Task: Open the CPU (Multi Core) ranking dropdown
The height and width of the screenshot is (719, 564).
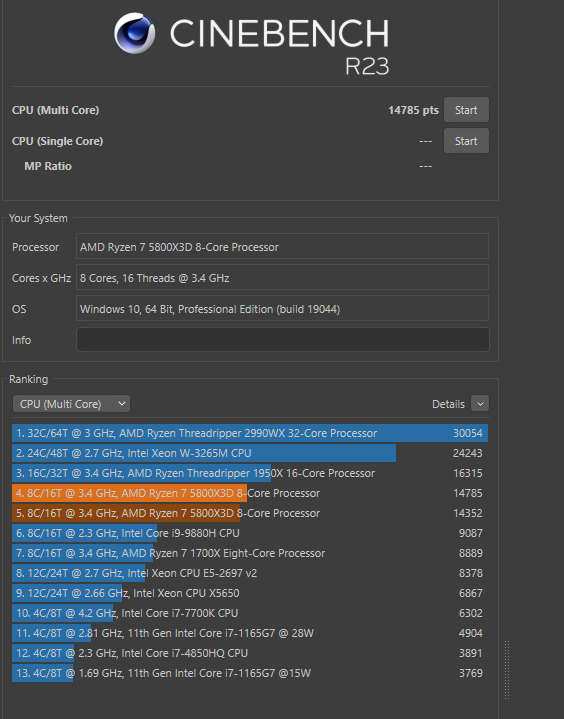Action: coord(72,404)
